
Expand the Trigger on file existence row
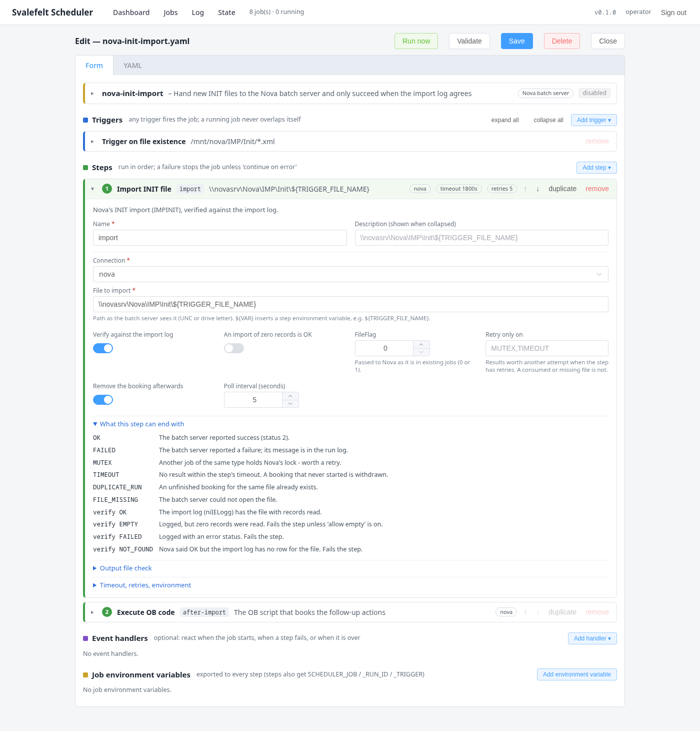coord(92,142)
